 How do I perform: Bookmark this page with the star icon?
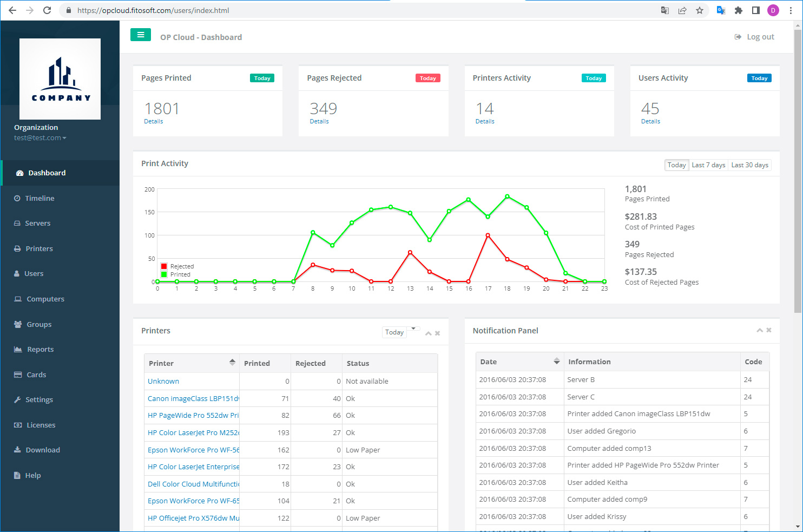(x=700, y=10)
